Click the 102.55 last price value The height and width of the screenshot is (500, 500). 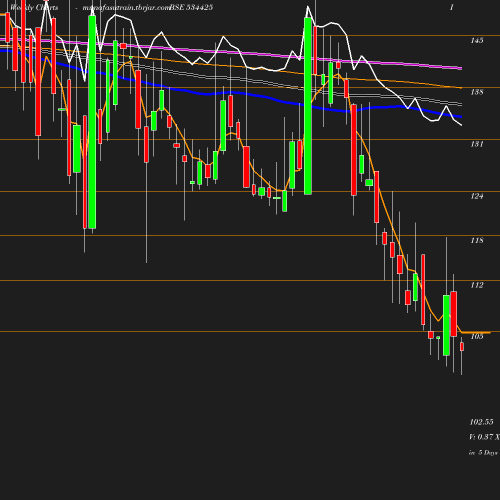click(481, 422)
